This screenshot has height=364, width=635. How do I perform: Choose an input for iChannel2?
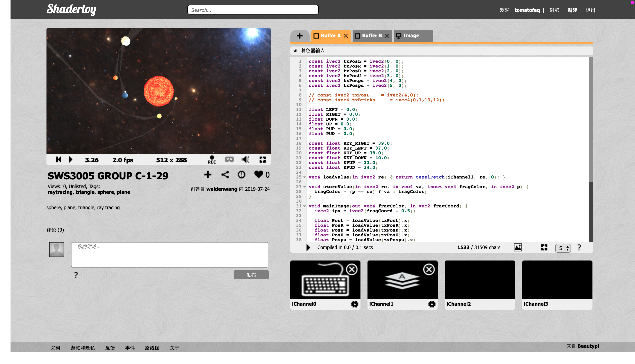pos(480,280)
